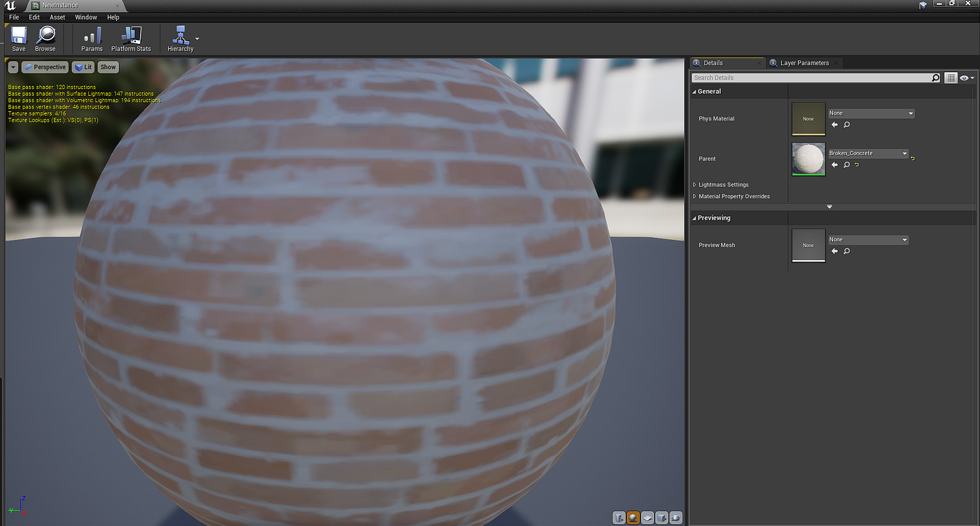Screen dimensions: 980x526
Task: Set preview mesh to plane
Action: (x=647, y=518)
